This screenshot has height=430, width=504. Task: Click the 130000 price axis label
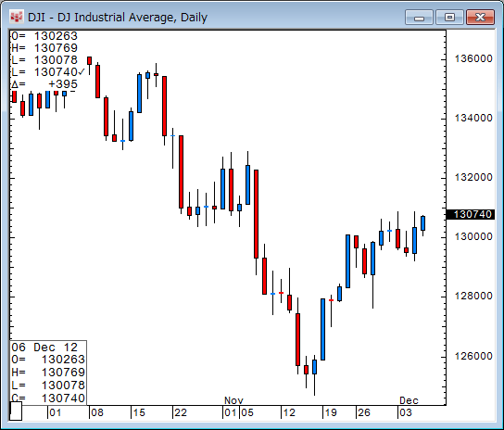[x=473, y=236]
